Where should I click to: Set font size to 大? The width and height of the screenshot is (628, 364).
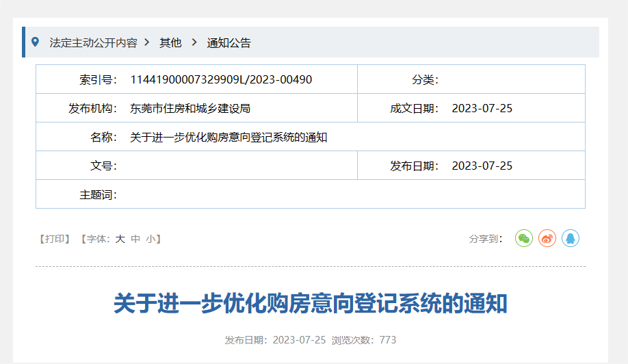point(120,239)
